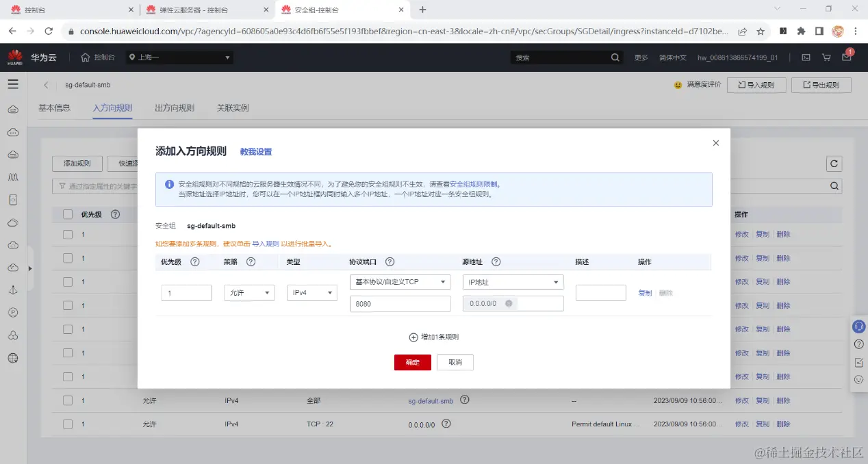The width and height of the screenshot is (868, 464).
Task: Open the elastic IP sidebar icon
Action: 12,312
